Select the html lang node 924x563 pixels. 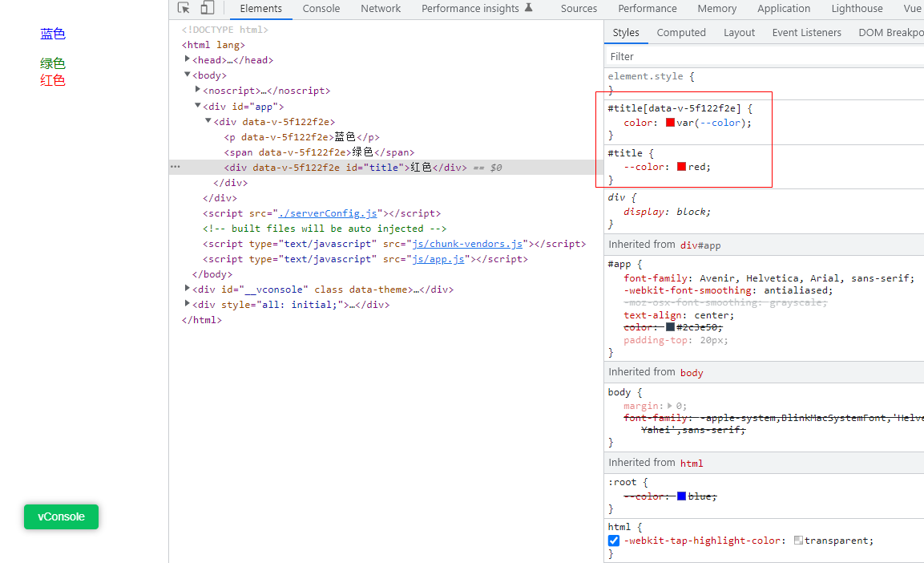[x=213, y=45]
